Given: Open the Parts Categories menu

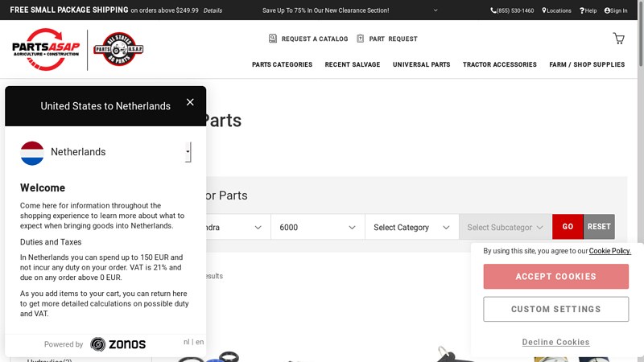Looking at the screenshot, I should pyautogui.click(x=282, y=64).
